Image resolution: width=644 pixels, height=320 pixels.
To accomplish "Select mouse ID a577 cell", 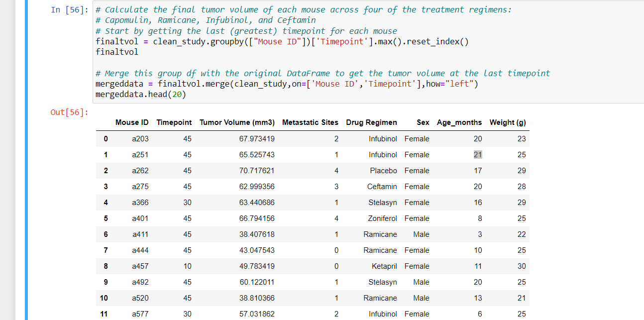I will (x=140, y=314).
